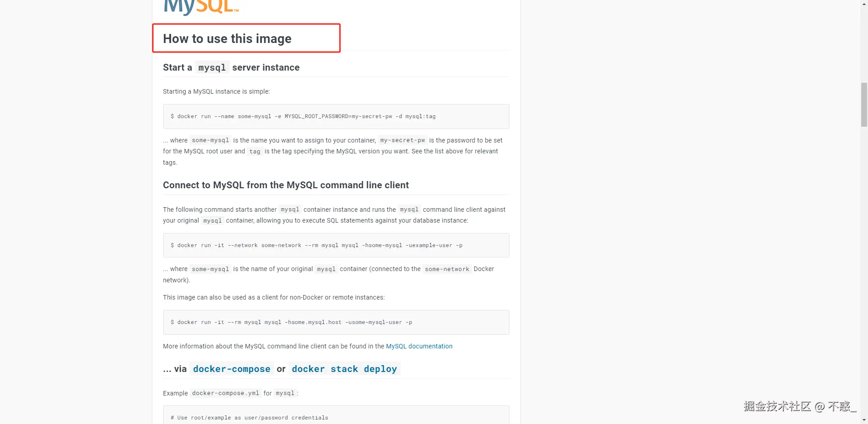
Task: Click 'Starting a MySQL instance is simple:' text
Action: point(216,91)
